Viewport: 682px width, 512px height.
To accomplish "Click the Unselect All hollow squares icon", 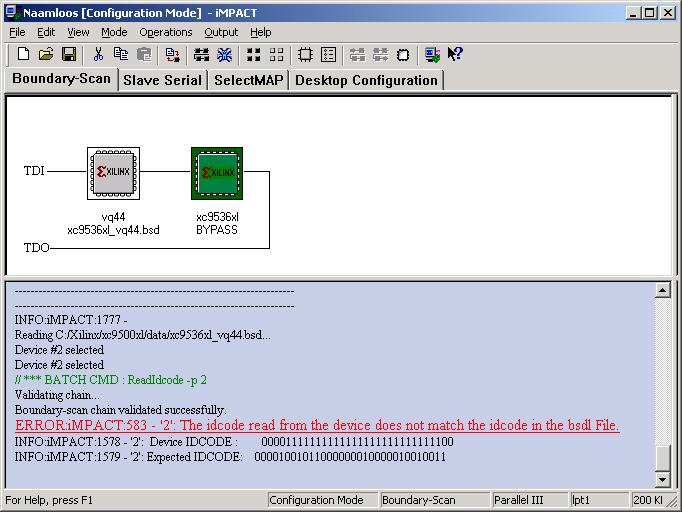I will tap(277, 54).
